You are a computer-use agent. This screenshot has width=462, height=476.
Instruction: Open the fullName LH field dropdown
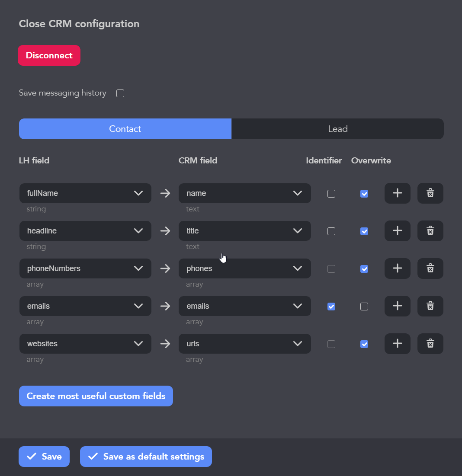[x=85, y=193]
